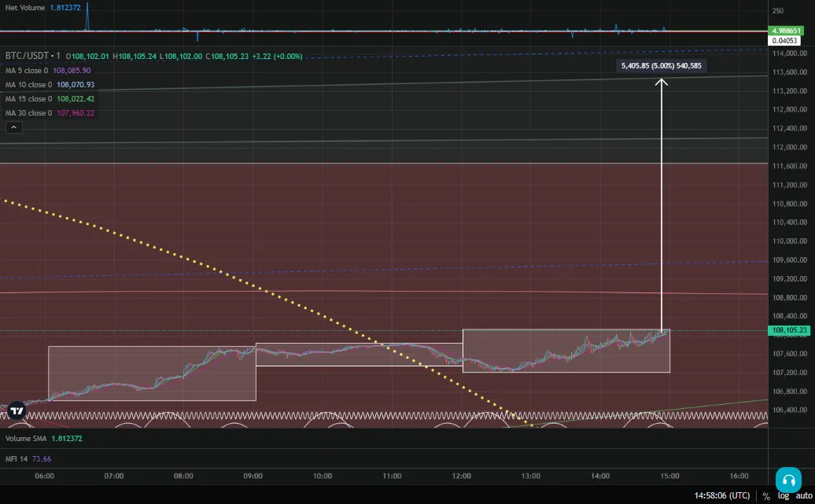
Task: Click the 114,000.00 price axis label
Action: click(x=790, y=53)
